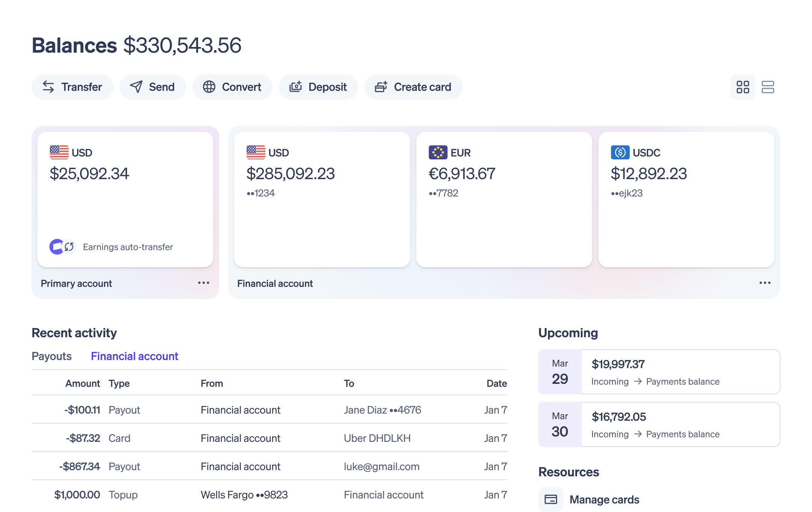Select the Create card icon
Screen dimensions: 812x512
[x=381, y=87]
